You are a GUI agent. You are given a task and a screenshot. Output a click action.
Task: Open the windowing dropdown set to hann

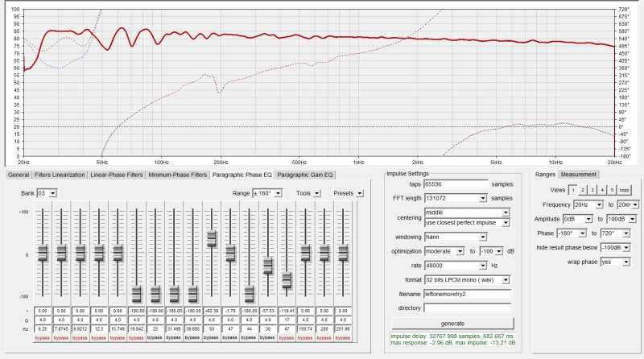point(456,237)
